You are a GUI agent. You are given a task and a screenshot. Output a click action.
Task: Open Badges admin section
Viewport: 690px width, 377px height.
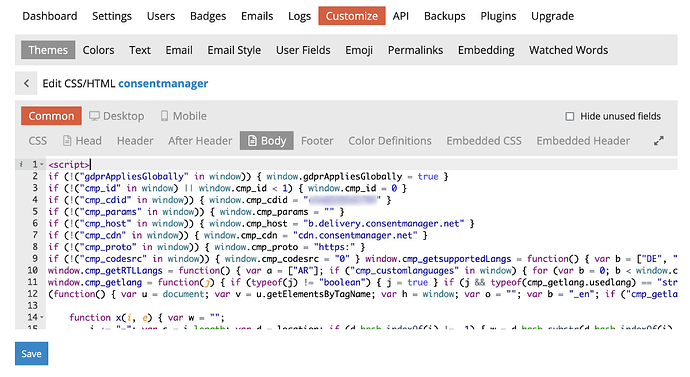(x=208, y=16)
